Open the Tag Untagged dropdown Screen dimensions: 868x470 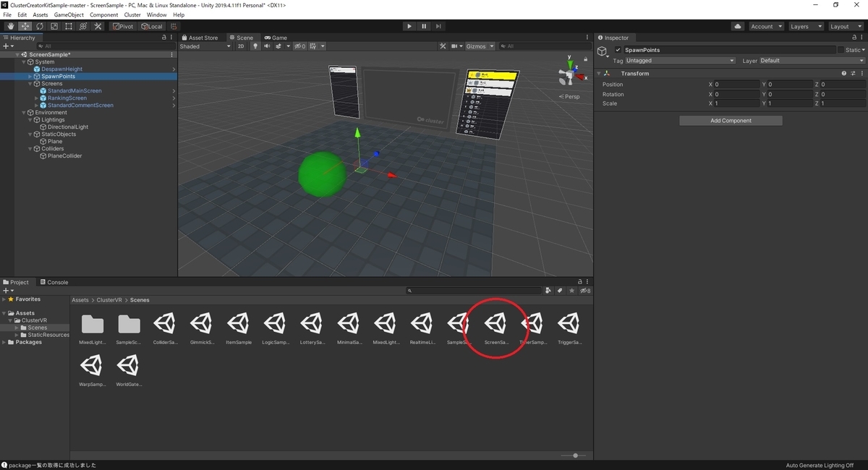coord(680,61)
